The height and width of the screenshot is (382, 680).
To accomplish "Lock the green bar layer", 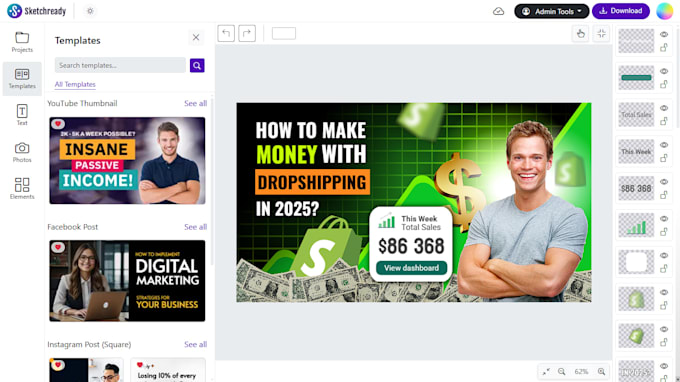I will (664, 84).
